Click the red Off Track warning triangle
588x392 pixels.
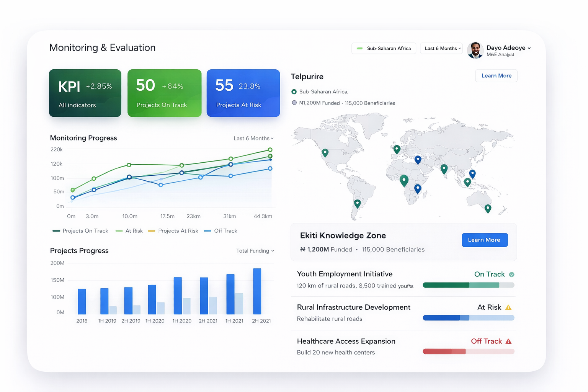point(508,341)
